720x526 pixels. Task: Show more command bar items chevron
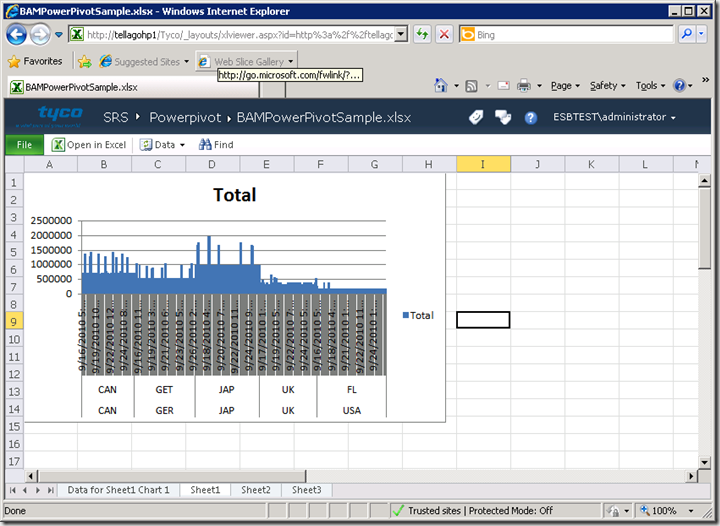(x=705, y=80)
